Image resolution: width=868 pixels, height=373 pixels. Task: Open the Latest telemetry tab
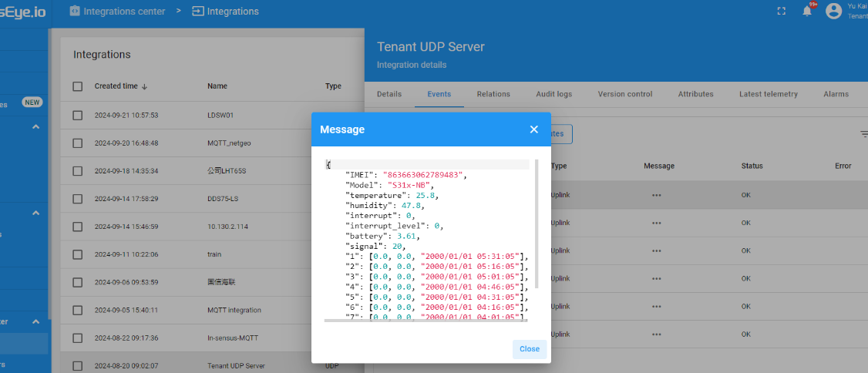tap(768, 94)
